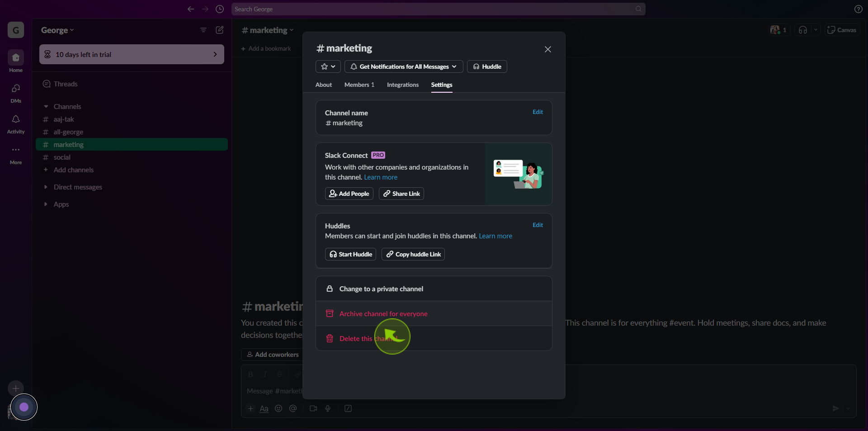Click the plus create button in sidebar

[16, 388]
